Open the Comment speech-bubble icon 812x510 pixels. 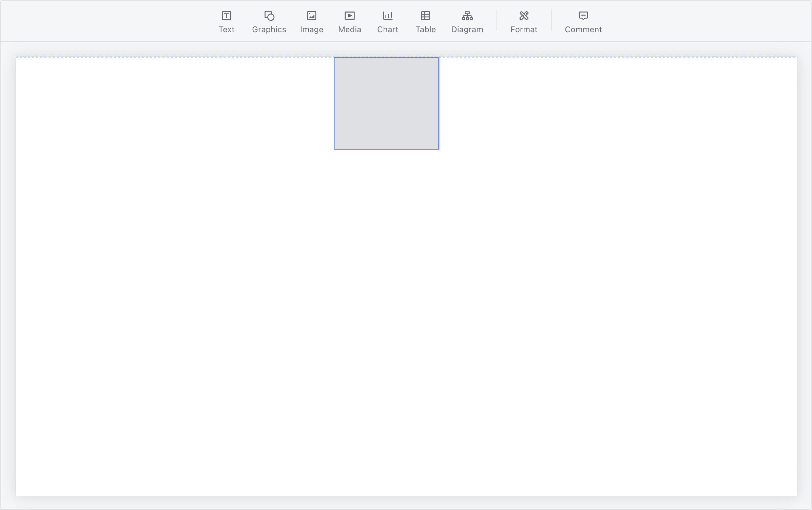583,16
